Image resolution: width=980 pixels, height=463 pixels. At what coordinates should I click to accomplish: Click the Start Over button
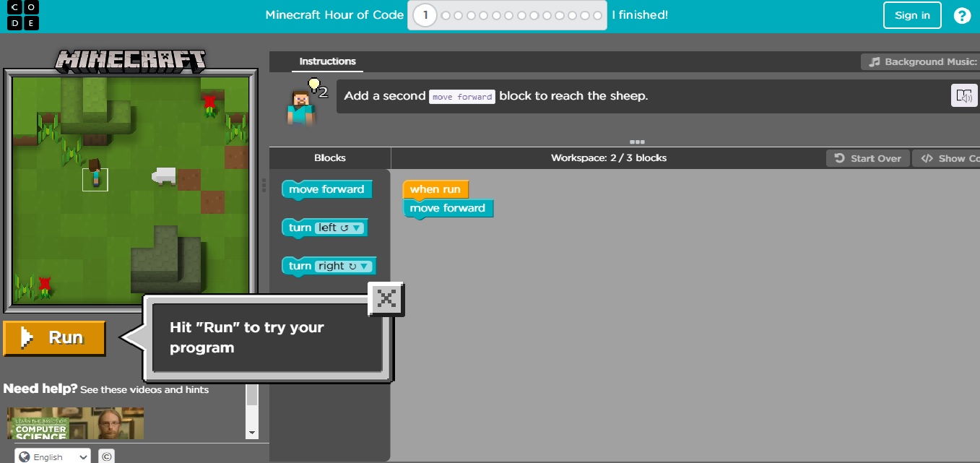click(x=868, y=158)
